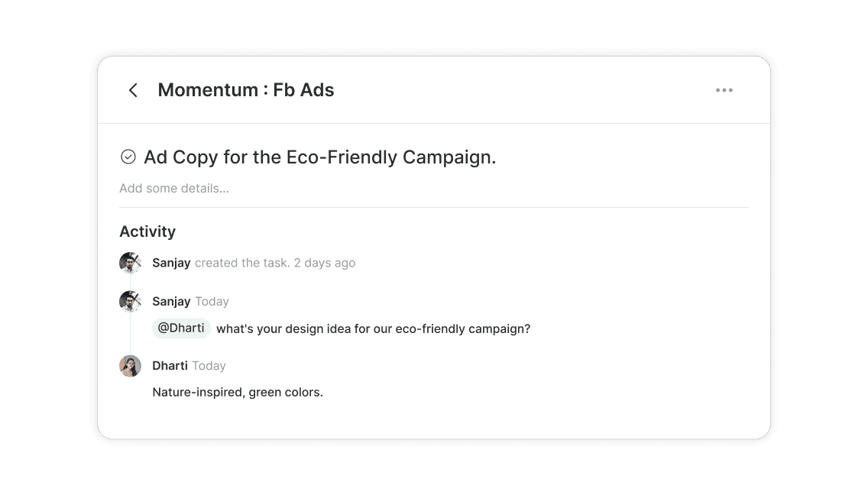Image resolution: width=868 pixels, height=495 pixels.
Task: Mark the Ad Copy task complete
Action: click(x=128, y=157)
